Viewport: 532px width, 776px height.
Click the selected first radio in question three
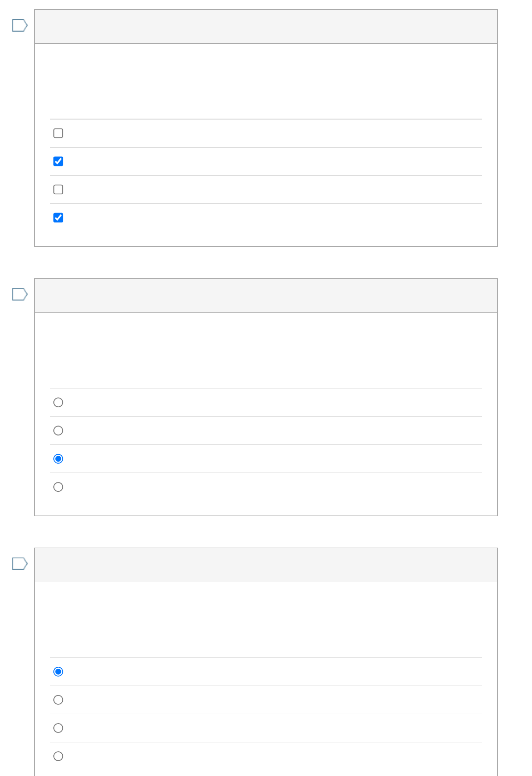(x=58, y=672)
